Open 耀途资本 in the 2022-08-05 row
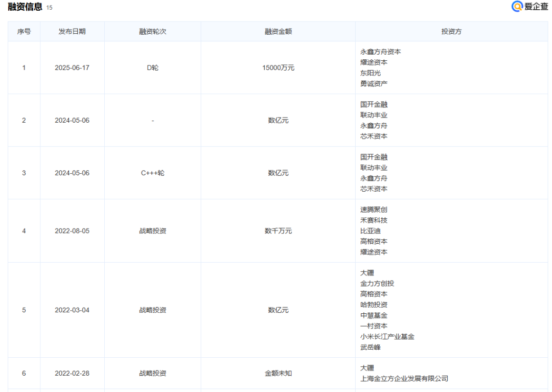Image resolution: width=552 pixels, height=392 pixels. [x=374, y=252]
